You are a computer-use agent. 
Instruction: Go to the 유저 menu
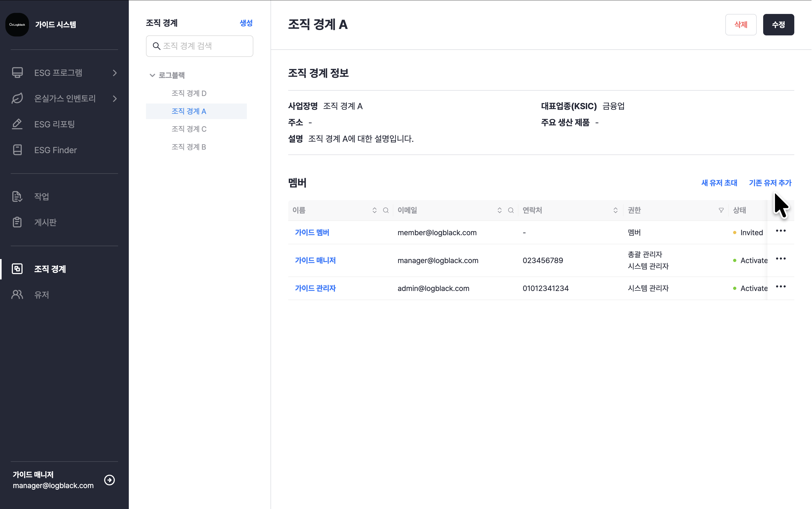[41, 295]
